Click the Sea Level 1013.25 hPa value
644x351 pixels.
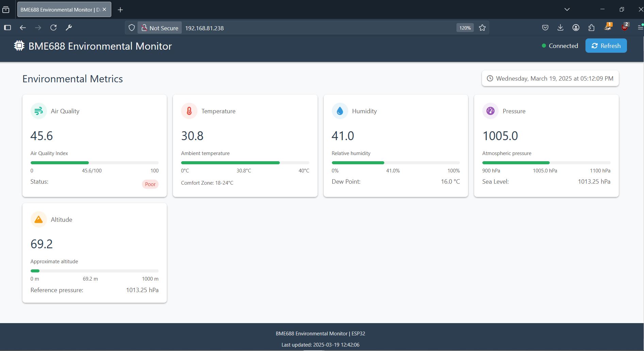[x=594, y=182]
